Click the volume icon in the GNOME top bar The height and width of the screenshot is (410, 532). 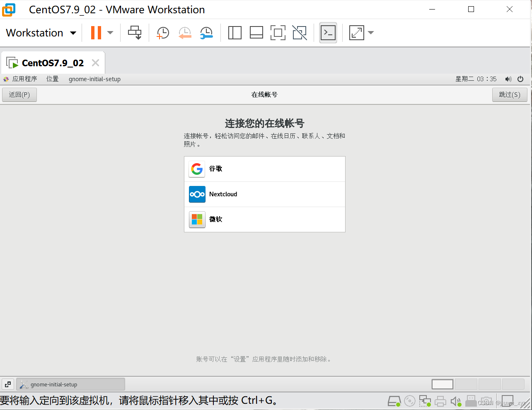click(508, 79)
